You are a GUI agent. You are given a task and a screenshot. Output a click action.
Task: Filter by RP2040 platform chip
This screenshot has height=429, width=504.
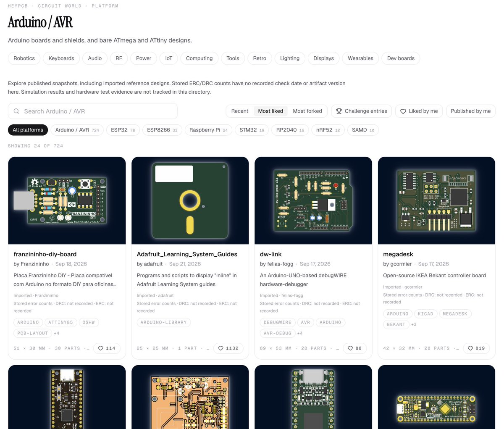[x=290, y=130]
